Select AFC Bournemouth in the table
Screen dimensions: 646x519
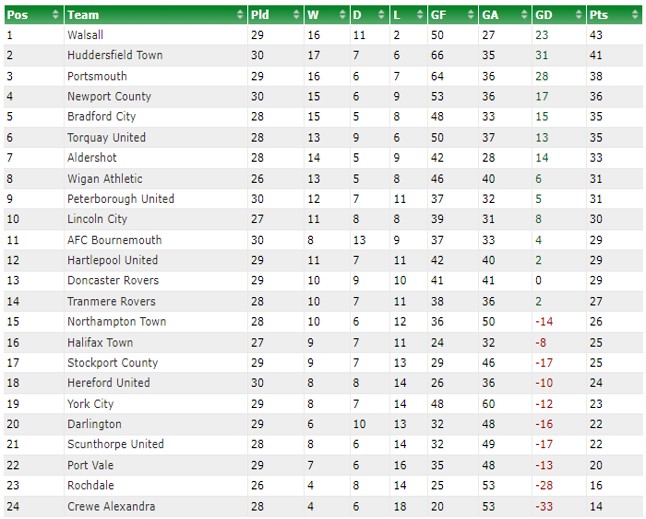(115, 240)
